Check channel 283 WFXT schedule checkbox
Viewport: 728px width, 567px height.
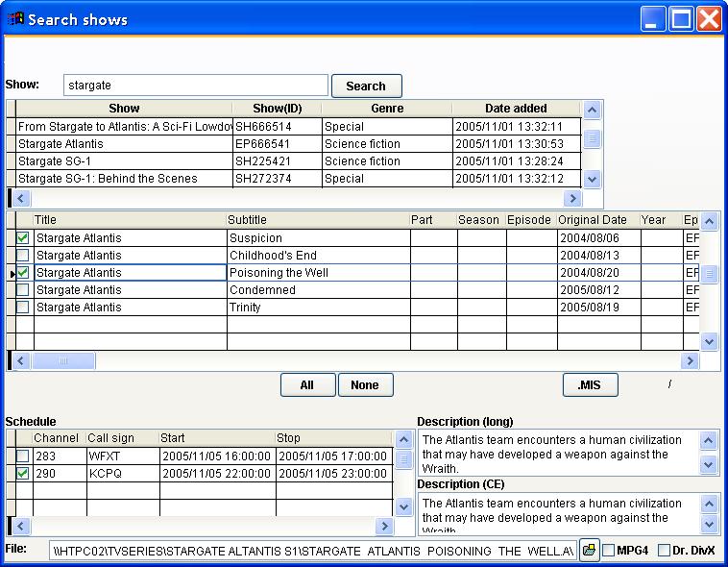click(22, 456)
